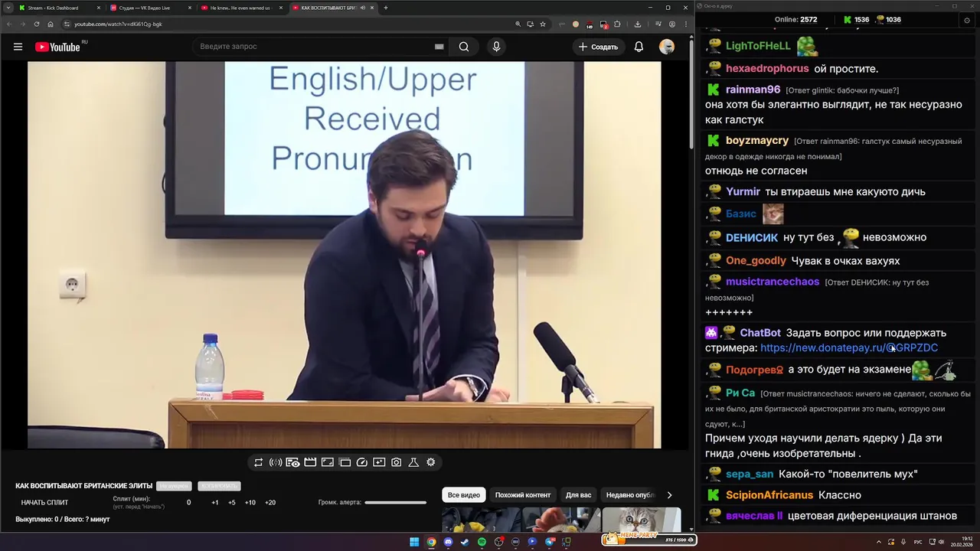Show hidden system tray icons chevron
The image size is (980, 551).
[879, 542]
